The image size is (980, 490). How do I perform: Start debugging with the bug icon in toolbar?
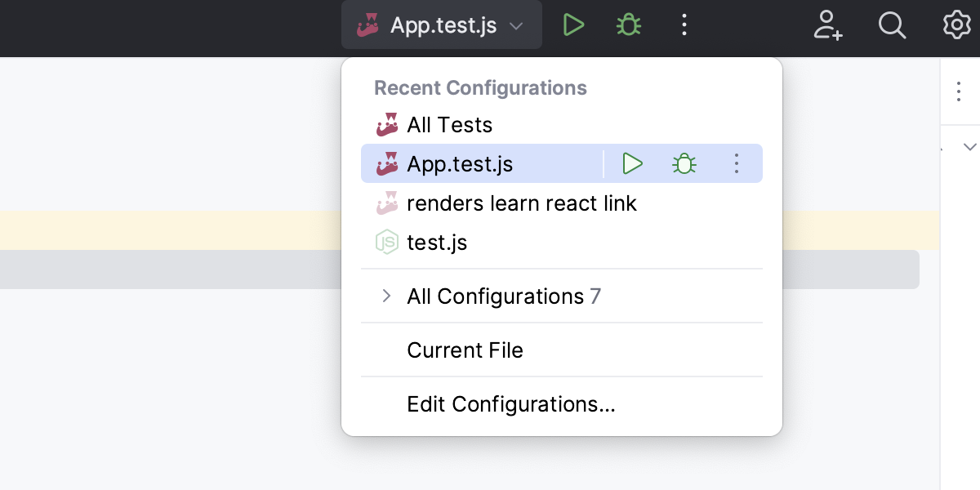628,24
